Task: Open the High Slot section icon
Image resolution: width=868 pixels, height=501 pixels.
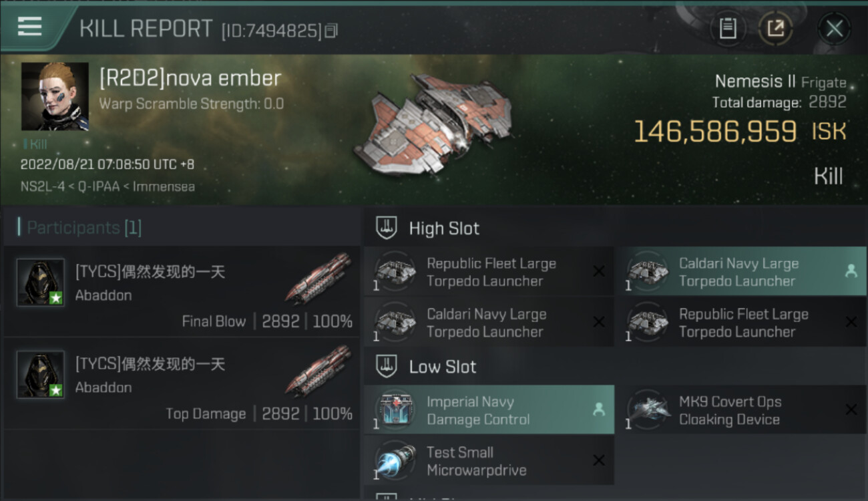Action: tap(387, 228)
